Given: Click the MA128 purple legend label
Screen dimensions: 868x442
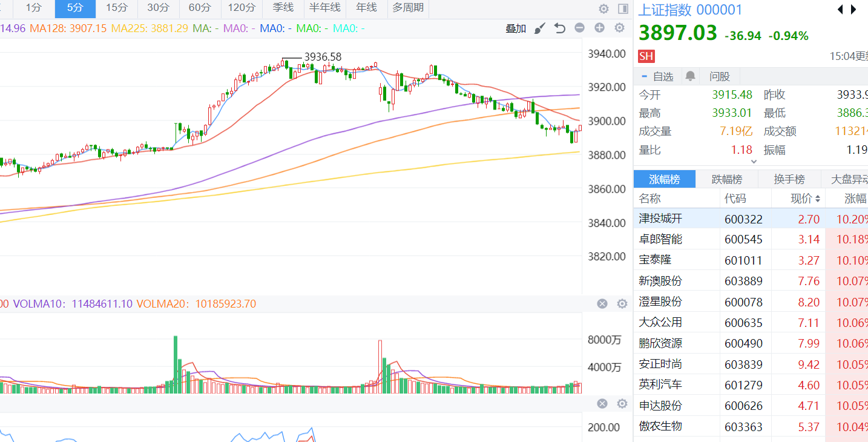Looking at the screenshot, I should point(68,28).
